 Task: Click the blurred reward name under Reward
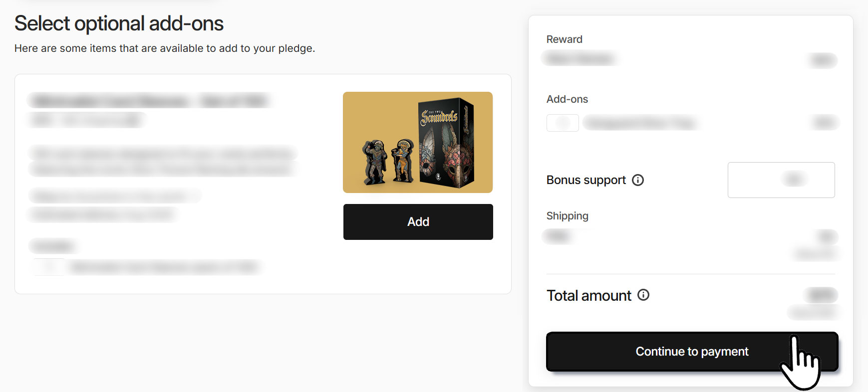[x=579, y=59]
